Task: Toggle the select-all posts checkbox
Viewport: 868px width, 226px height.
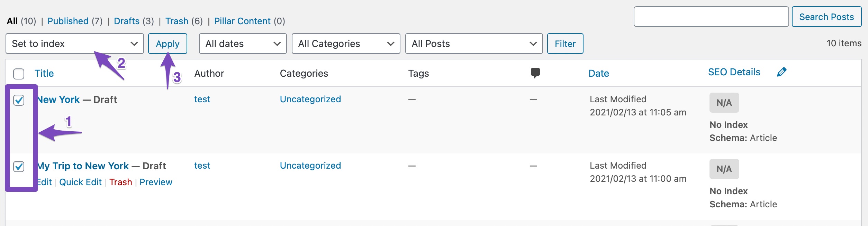Action: point(19,74)
